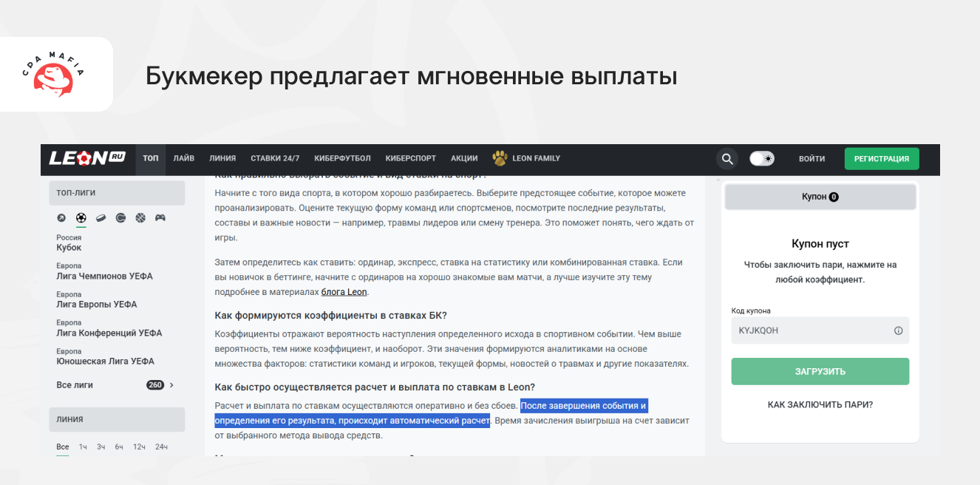Select the basketball sport icon
This screenshot has width=980, height=485.
point(140,218)
